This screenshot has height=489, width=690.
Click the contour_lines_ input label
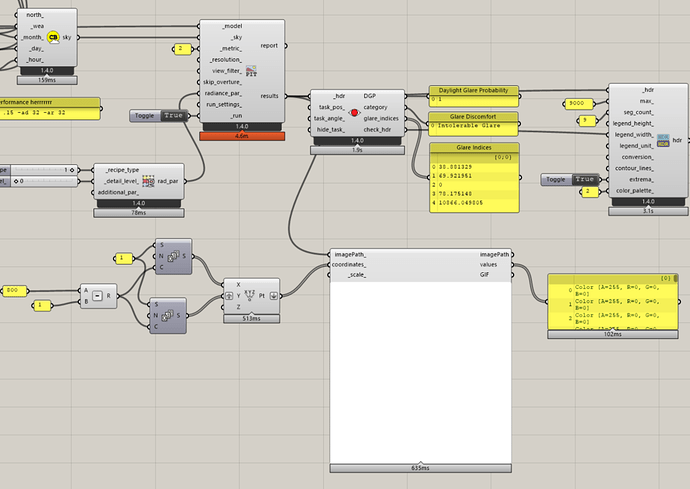(635, 168)
